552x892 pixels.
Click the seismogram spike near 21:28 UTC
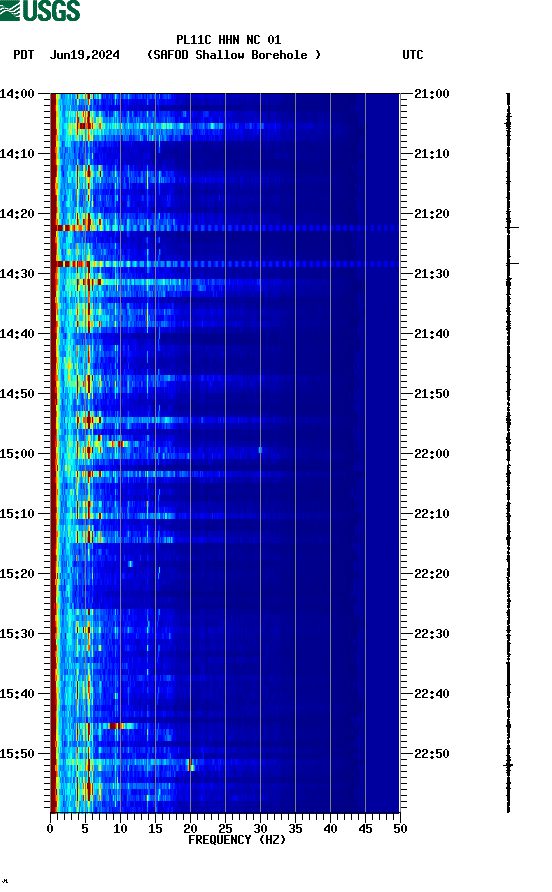tap(513, 263)
